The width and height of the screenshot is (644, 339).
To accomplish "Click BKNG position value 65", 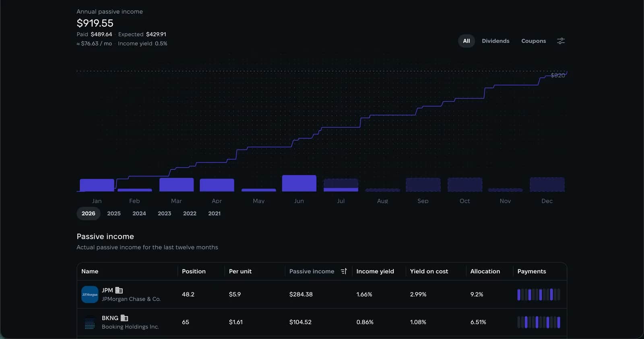I will [x=186, y=322].
